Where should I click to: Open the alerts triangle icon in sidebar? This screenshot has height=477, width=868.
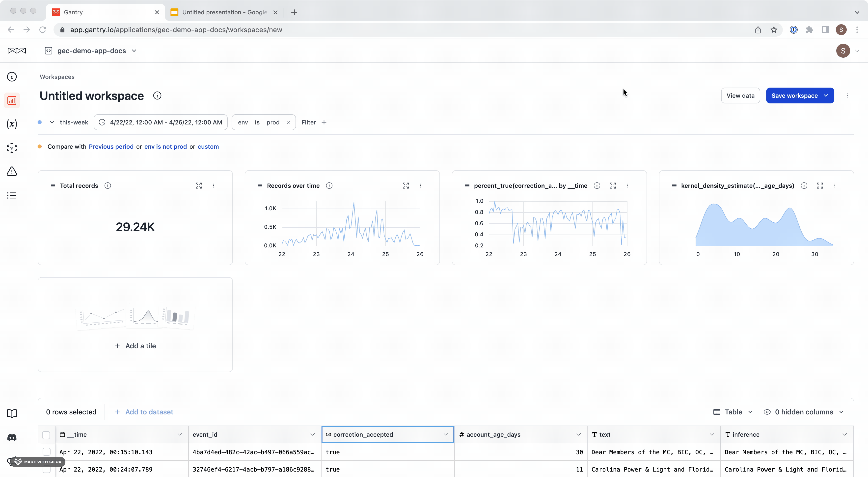[12, 171]
